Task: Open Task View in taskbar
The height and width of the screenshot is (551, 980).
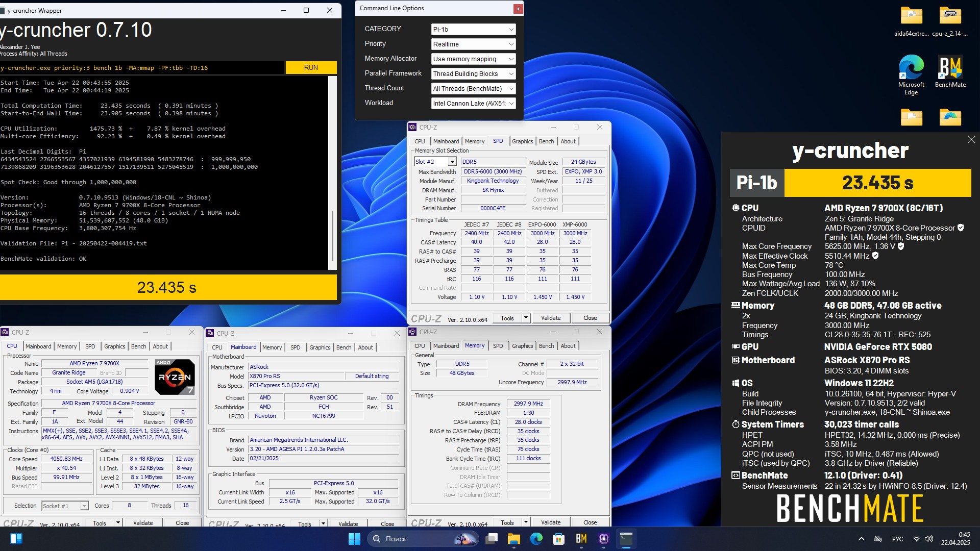Action: pos(492,539)
